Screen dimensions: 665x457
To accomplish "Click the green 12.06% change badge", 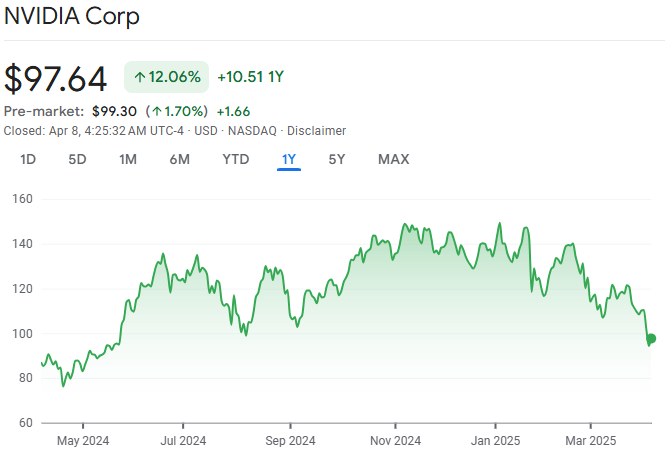I will click(x=166, y=77).
